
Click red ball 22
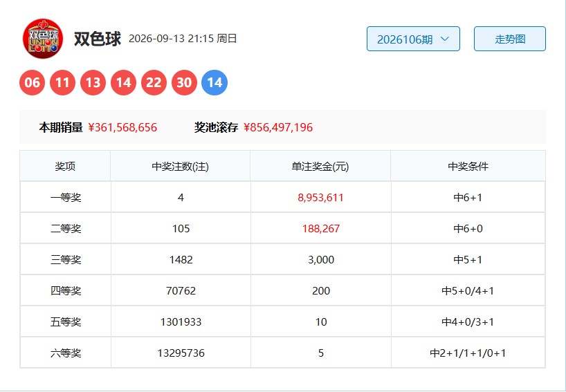[x=154, y=82]
